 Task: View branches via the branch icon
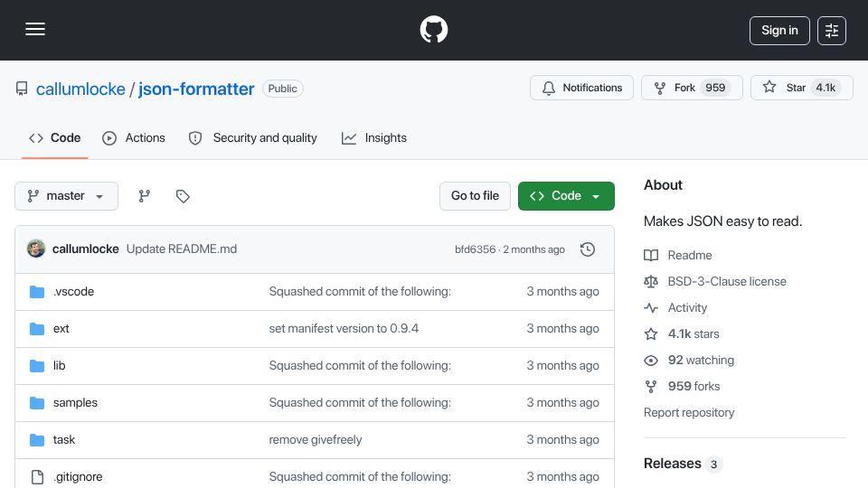click(x=145, y=196)
